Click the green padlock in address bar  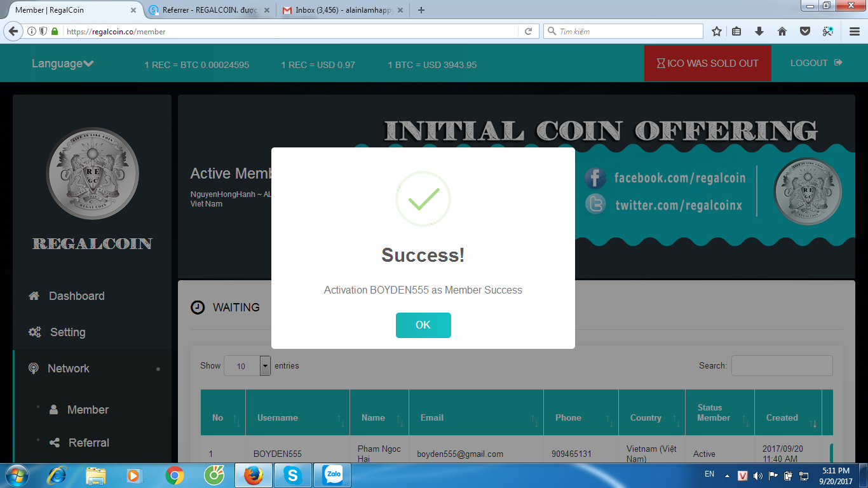[55, 31]
